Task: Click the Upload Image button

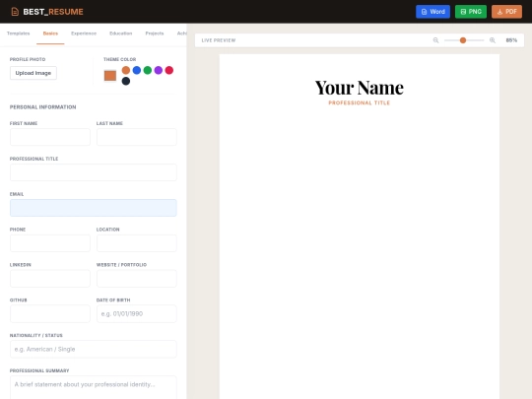Action: tap(33, 73)
